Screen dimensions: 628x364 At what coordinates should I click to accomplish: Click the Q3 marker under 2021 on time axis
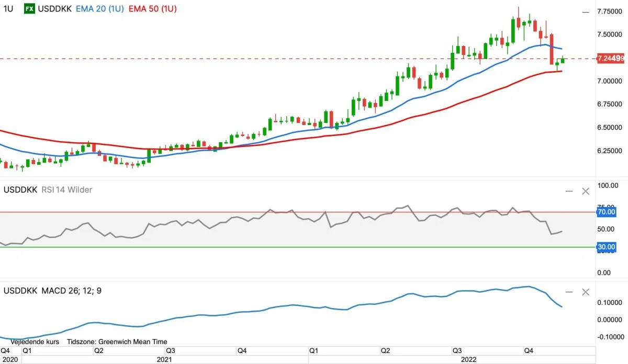point(170,350)
